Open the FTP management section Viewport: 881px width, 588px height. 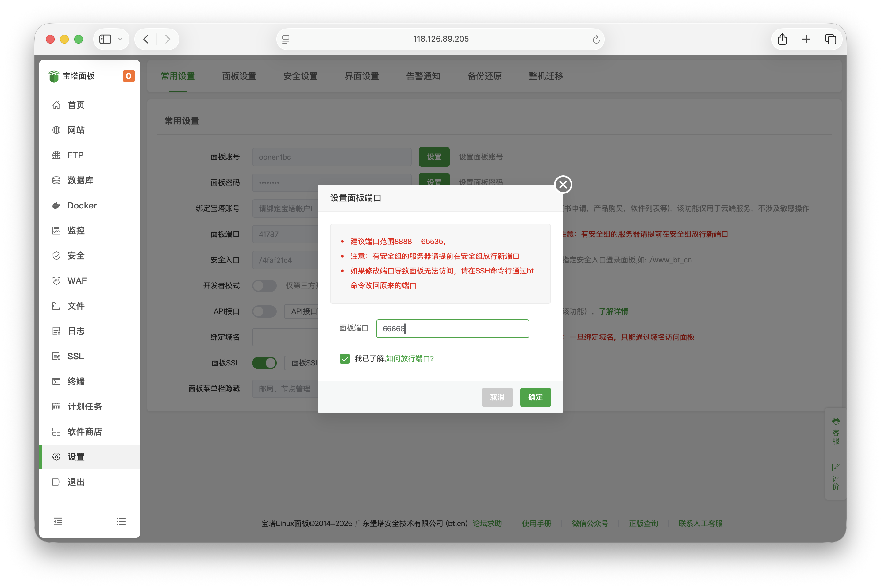coord(75,155)
